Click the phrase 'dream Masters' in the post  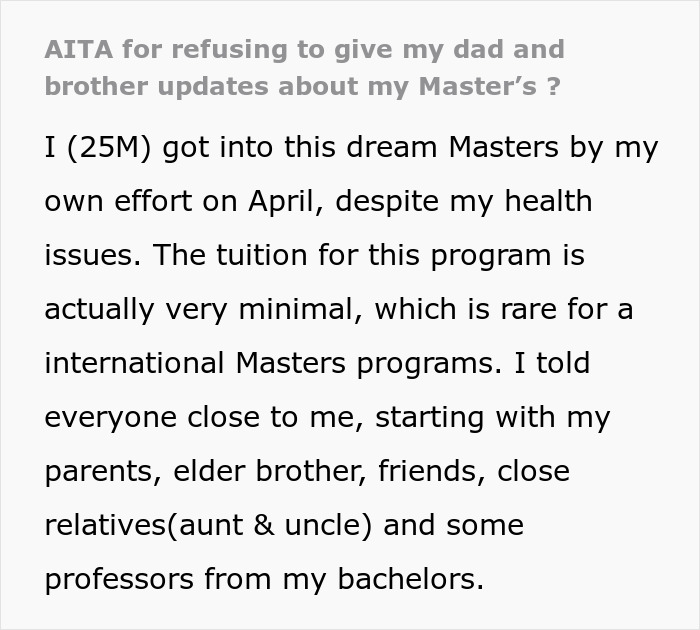(x=452, y=147)
